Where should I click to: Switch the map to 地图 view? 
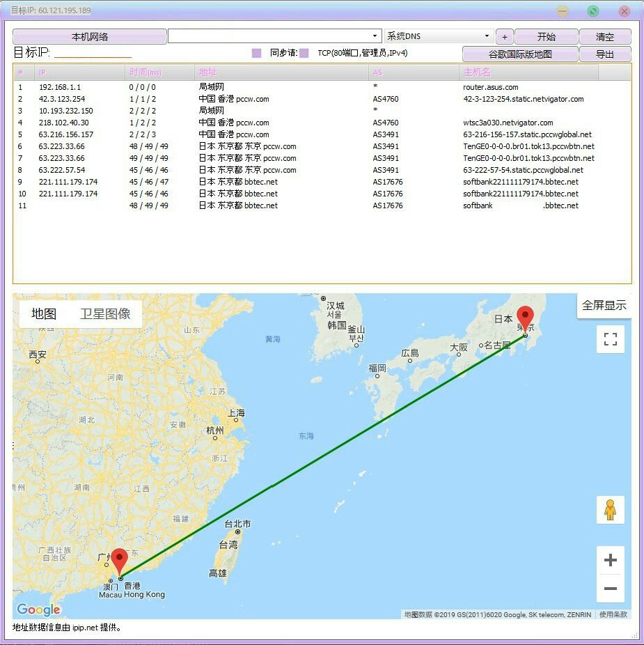tap(44, 314)
